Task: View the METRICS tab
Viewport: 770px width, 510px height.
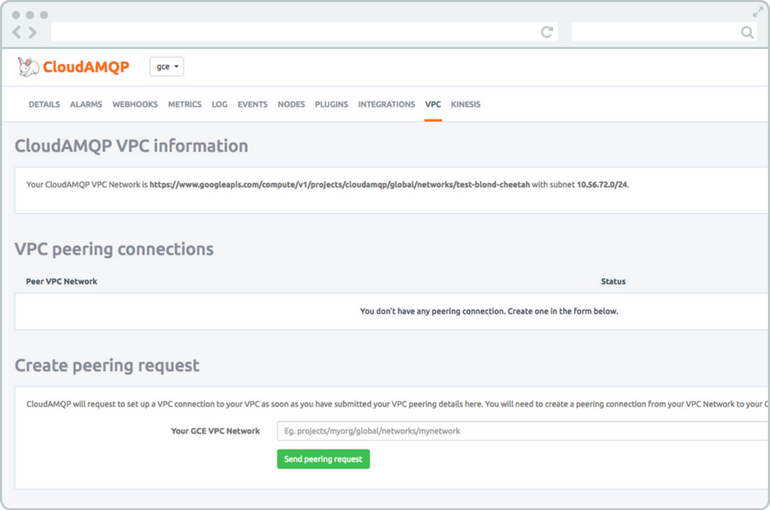Action: pyautogui.click(x=185, y=104)
